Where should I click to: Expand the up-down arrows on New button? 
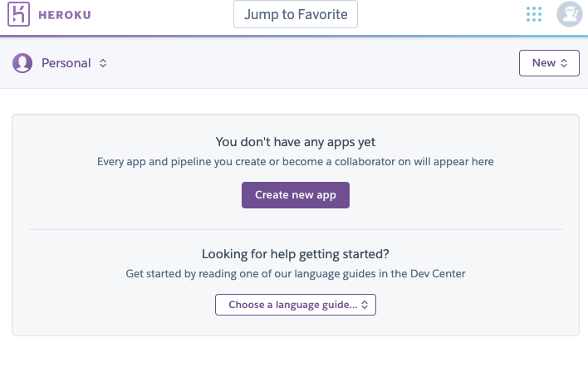(565, 63)
